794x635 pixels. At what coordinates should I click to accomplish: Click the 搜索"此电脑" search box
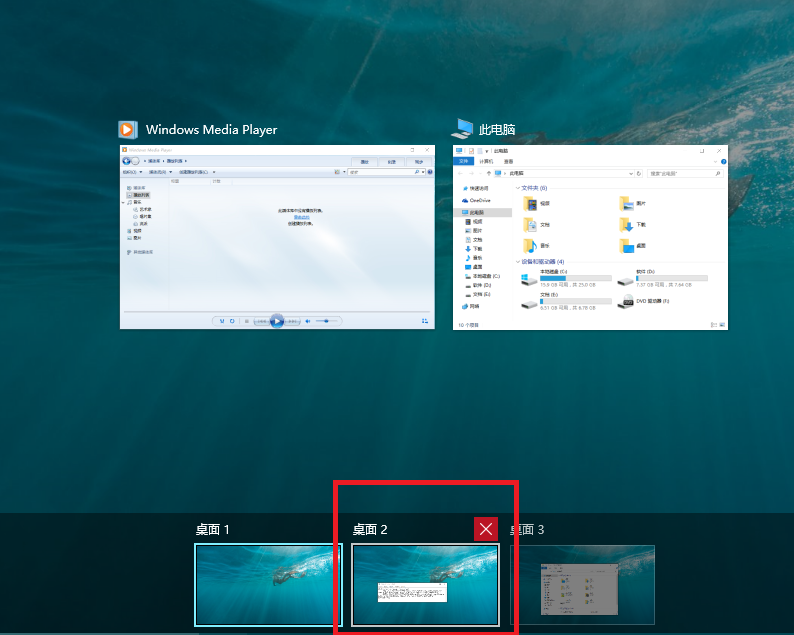click(685, 173)
